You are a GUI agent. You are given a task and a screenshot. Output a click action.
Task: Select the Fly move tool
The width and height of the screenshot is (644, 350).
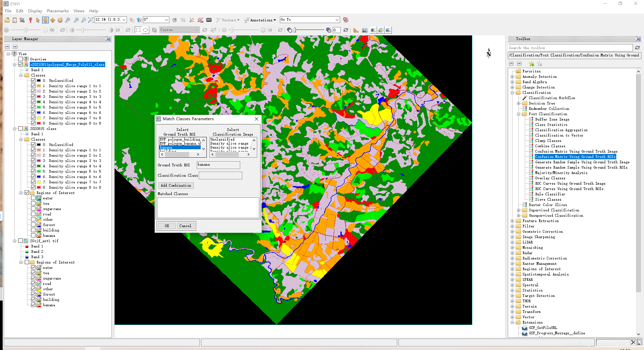coord(53,20)
